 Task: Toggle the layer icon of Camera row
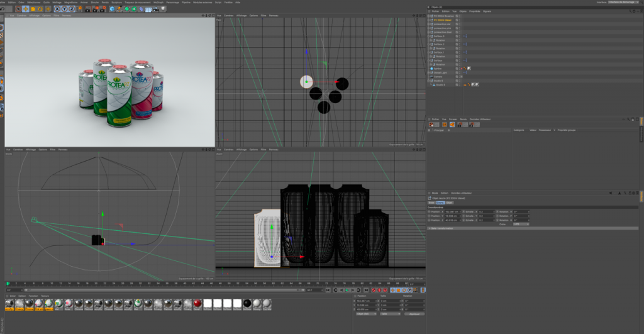[x=457, y=77]
